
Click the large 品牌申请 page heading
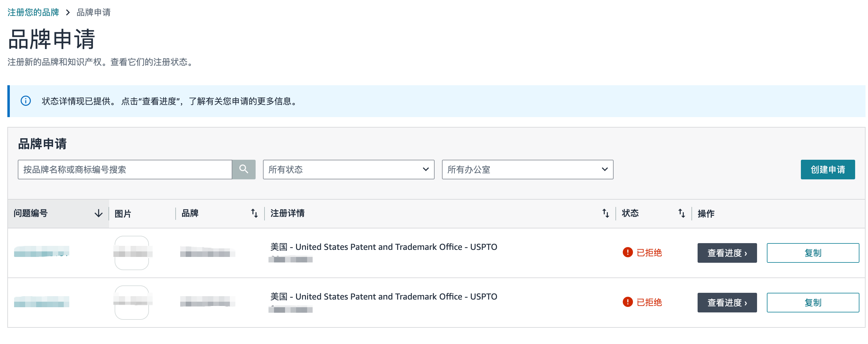pyautogui.click(x=51, y=39)
